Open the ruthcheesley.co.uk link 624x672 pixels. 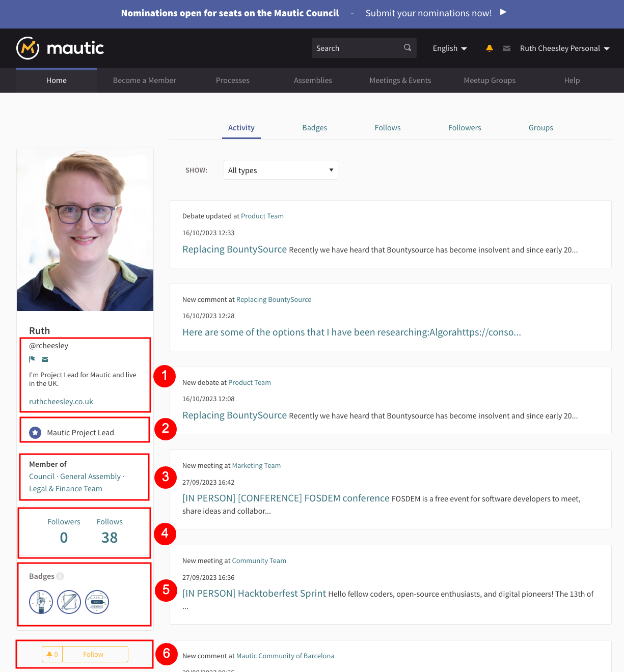point(61,402)
